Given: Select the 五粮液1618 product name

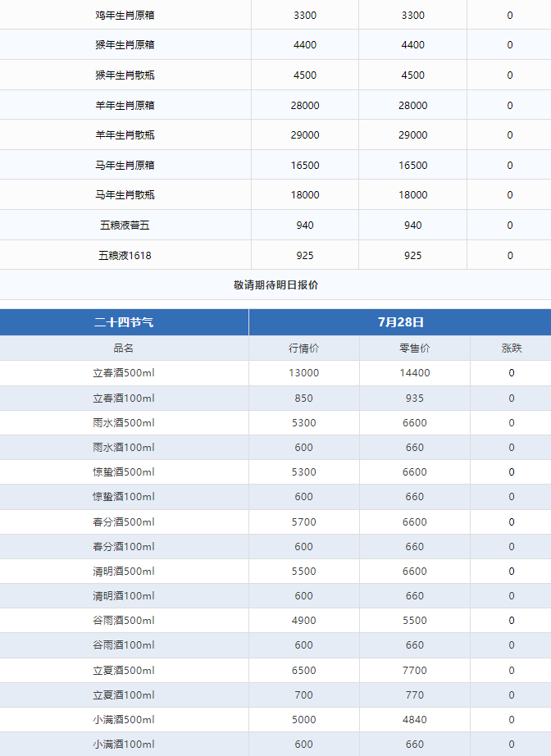Looking at the screenshot, I should 125,256.
